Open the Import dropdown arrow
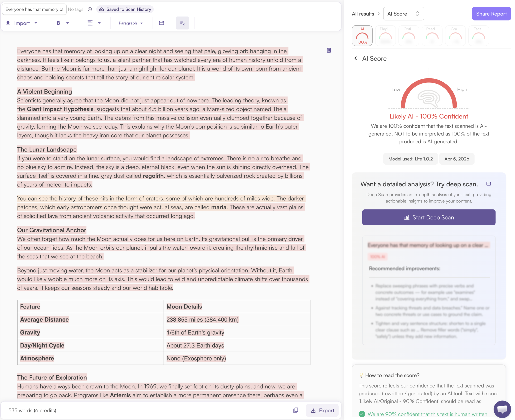This screenshot has width=515, height=420. tap(36, 23)
